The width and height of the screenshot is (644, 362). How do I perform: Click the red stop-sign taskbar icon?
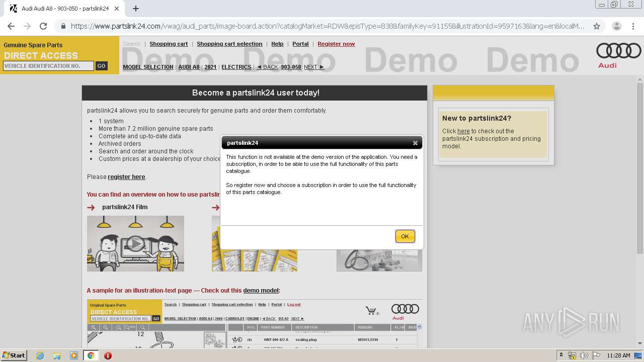click(x=108, y=355)
